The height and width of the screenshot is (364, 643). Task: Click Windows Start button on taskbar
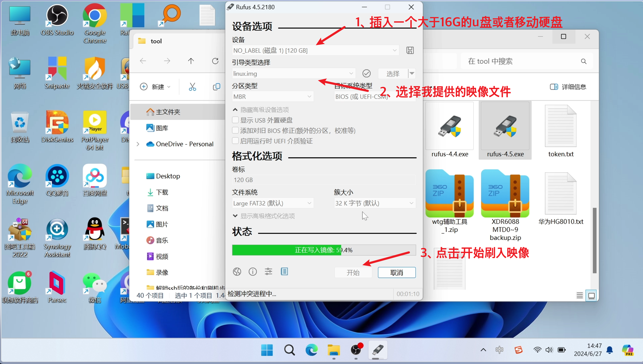tap(267, 350)
